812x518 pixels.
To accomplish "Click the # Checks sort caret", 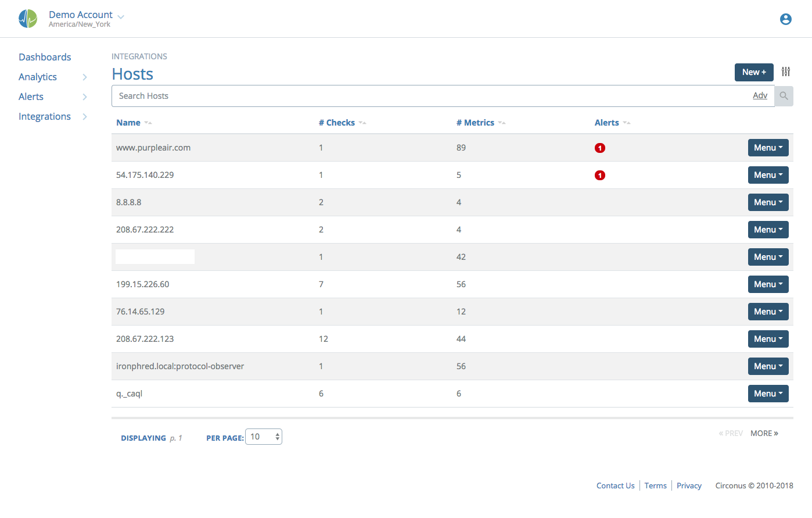I will pos(363,123).
